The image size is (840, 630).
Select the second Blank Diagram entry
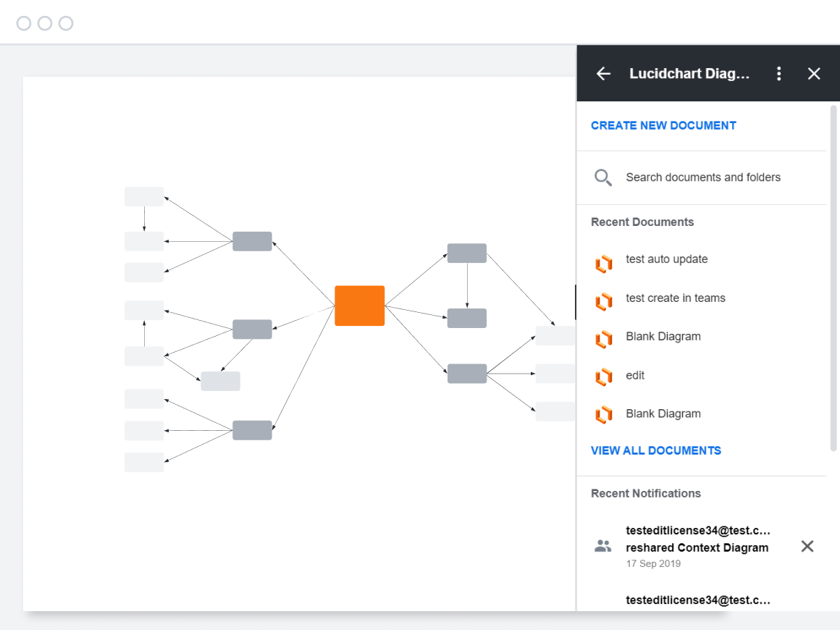663,413
